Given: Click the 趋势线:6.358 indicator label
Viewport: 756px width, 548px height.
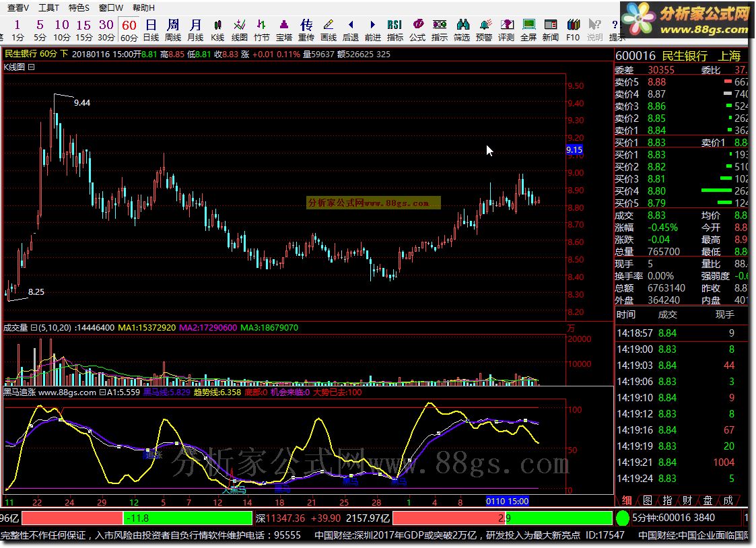Looking at the screenshot, I should point(217,392).
